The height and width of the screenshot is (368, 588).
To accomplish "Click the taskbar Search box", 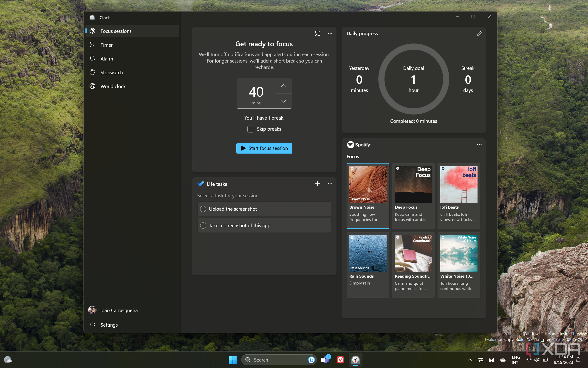I will (279, 360).
